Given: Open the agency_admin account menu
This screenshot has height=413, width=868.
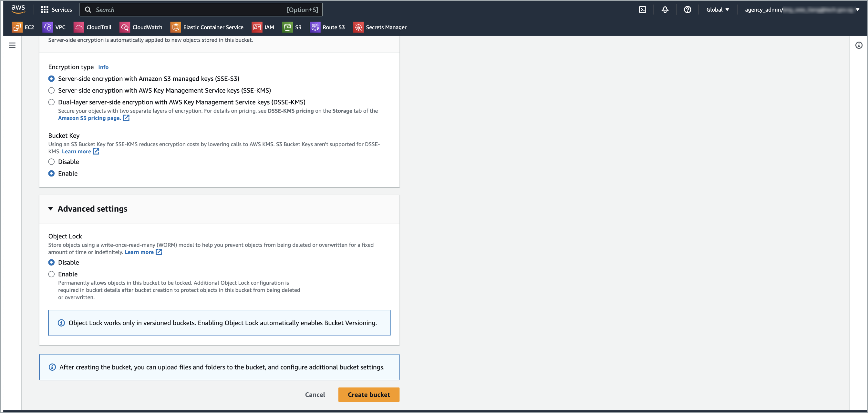Looking at the screenshot, I should tap(802, 9).
